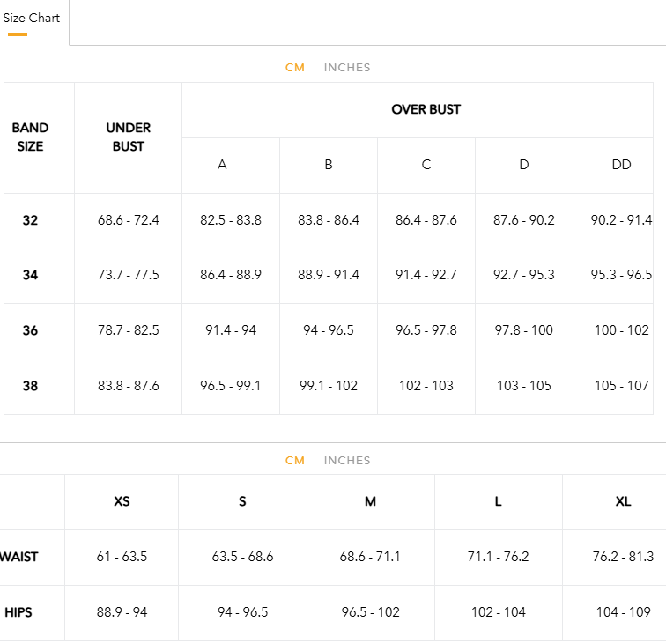The height and width of the screenshot is (644, 666).
Task: Click band size 36 row label
Action: tap(30, 330)
